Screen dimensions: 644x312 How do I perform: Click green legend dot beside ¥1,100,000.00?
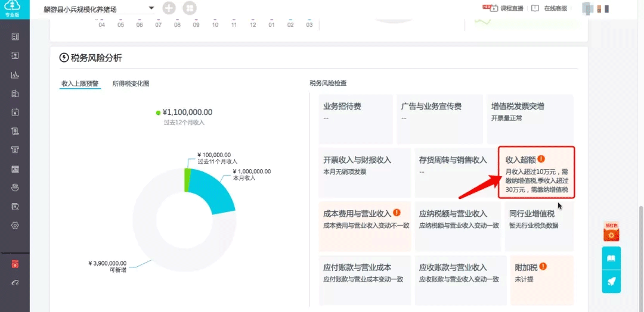[158, 113]
